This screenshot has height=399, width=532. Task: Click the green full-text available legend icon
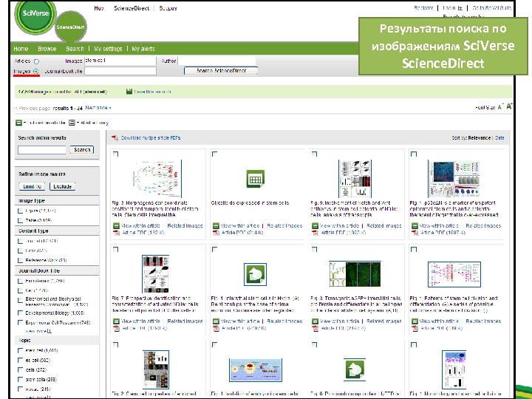pos(18,123)
